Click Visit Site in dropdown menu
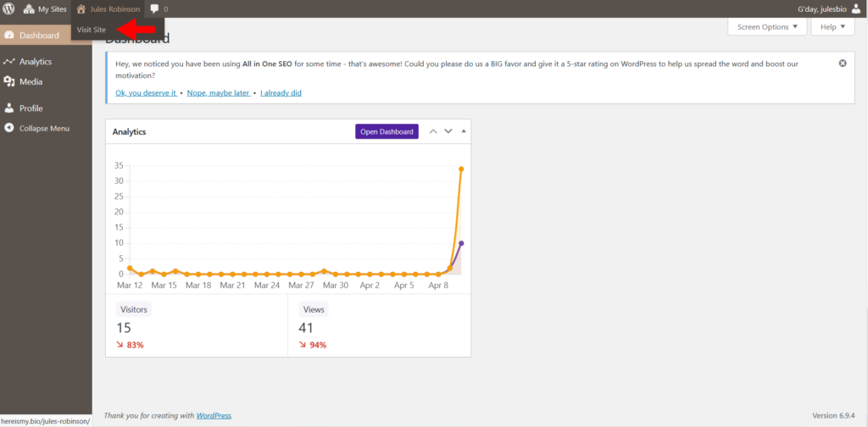The height and width of the screenshot is (427, 868). [x=92, y=30]
